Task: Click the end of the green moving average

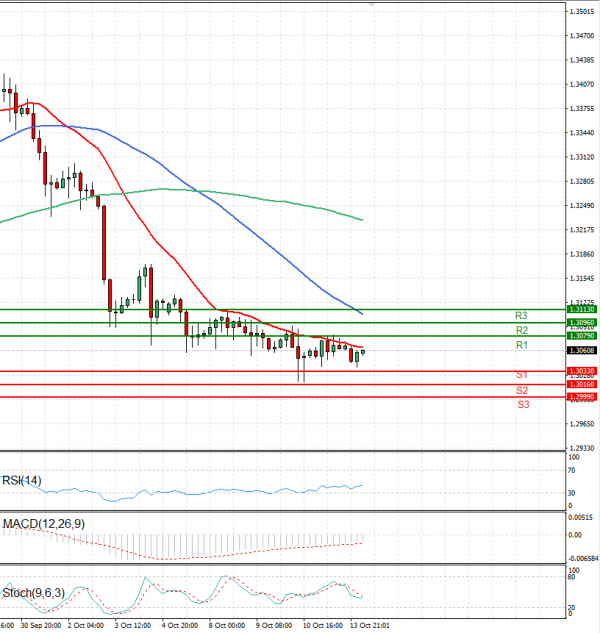Action: tap(361, 220)
